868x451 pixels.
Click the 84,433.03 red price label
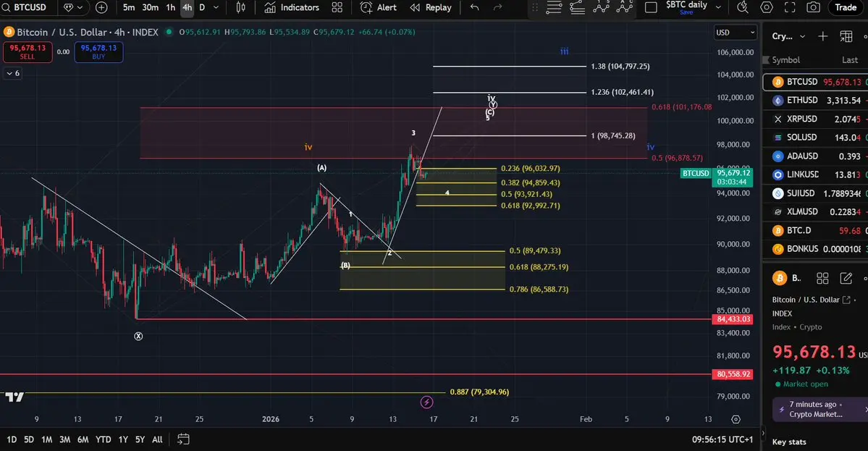[x=733, y=319]
